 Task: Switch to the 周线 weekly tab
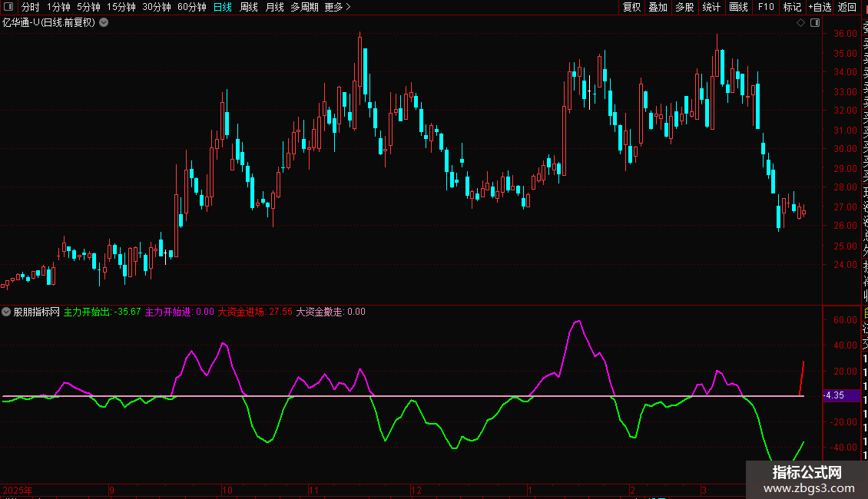[x=249, y=7]
